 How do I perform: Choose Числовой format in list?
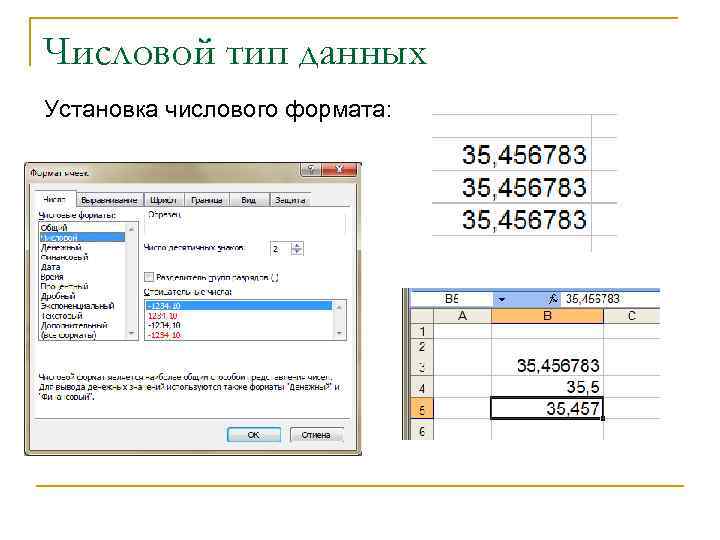[82, 237]
